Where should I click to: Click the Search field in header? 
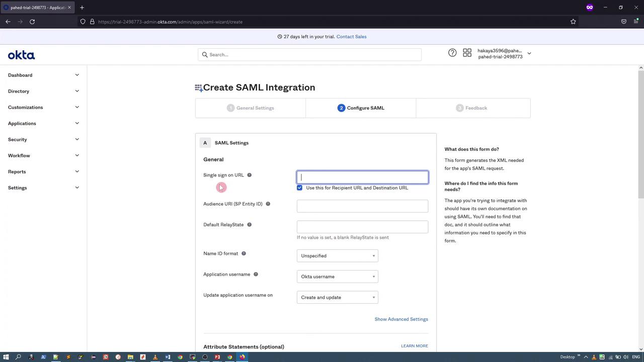coord(309,55)
